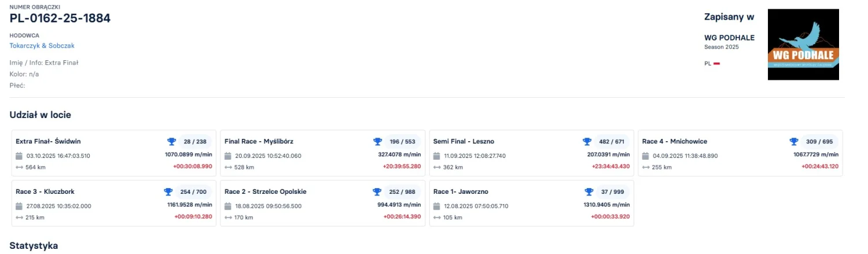Click the trophy icon on Semi Final Leszno card
The height and width of the screenshot is (254, 868).
[x=587, y=142]
